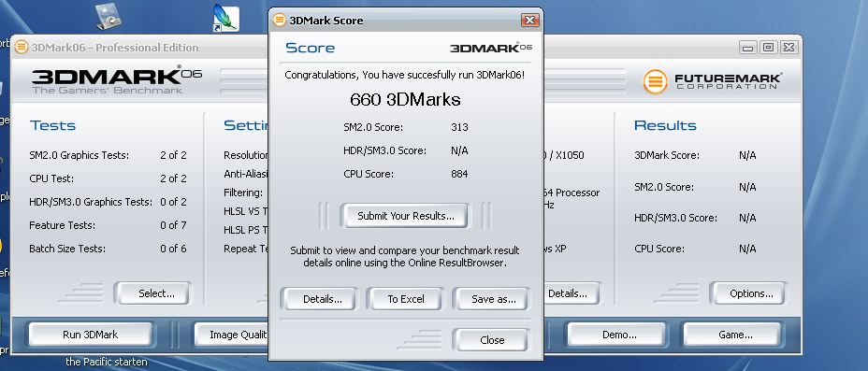Image resolution: width=868 pixels, height=371 pixels.
Task: Click the 3DMark06 main window title icon
Action: 22,47
